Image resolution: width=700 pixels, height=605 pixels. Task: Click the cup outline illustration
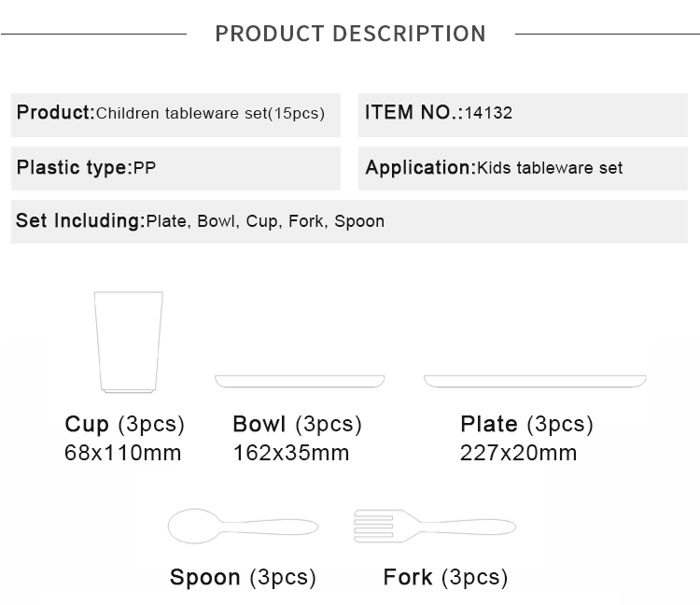coord(129,342)
